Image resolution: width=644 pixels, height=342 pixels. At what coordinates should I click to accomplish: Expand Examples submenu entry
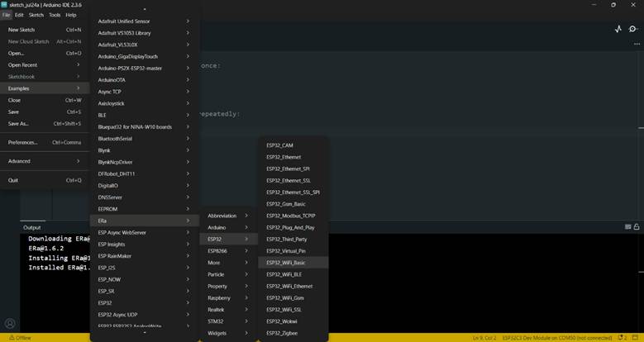[x=45, y=88]
